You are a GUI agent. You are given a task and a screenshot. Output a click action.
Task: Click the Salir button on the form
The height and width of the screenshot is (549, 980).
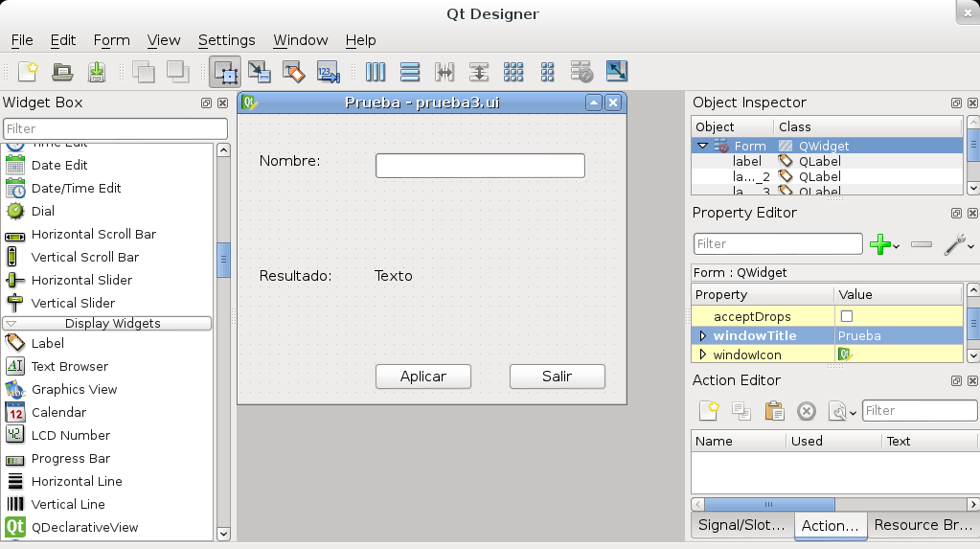coord(557,377)
